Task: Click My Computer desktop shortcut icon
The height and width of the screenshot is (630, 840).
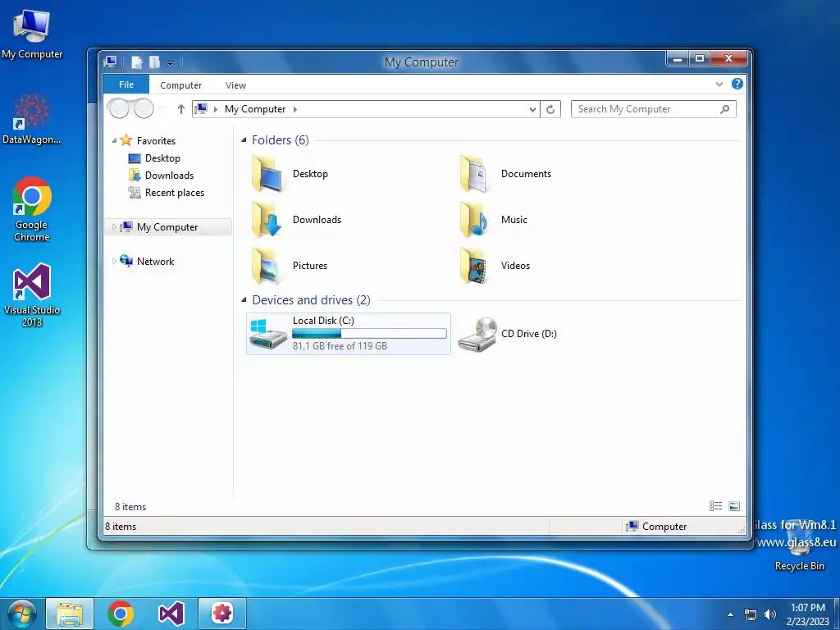Action: pos(32,34)
